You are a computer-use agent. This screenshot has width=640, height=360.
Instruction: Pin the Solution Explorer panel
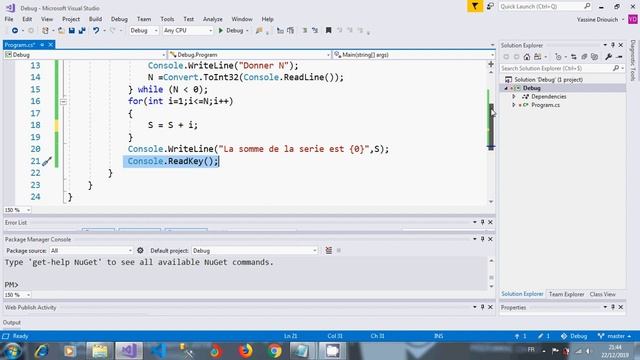[613, 45]
